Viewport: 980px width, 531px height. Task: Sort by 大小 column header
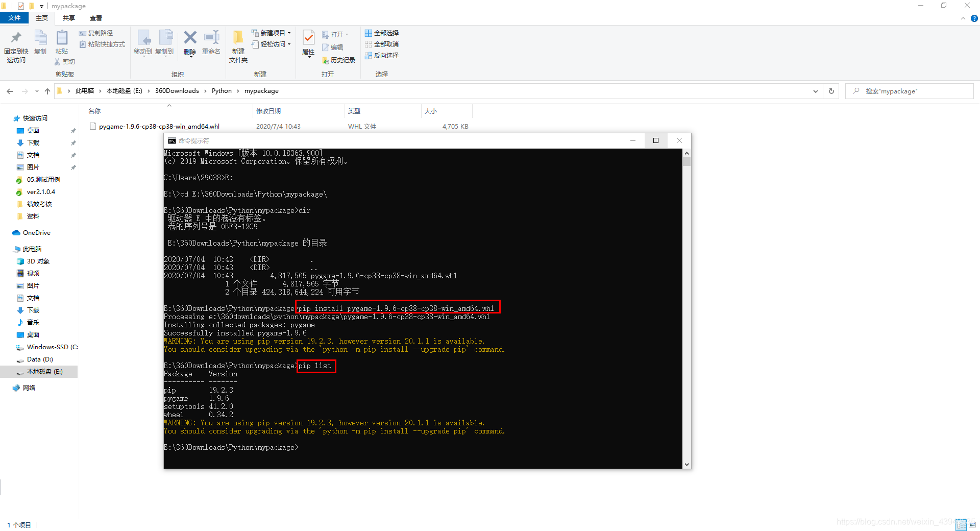tap(431, 111)
